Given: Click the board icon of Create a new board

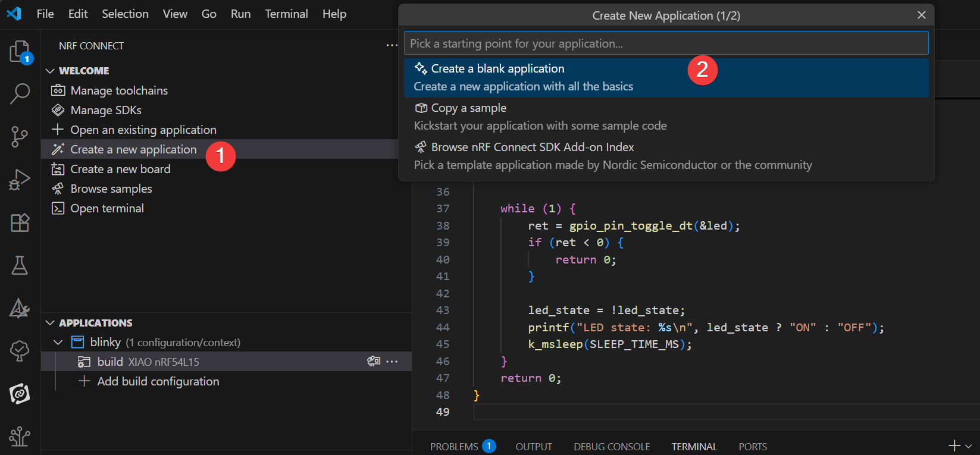Looking at the screenshot, I should [58, 169].
